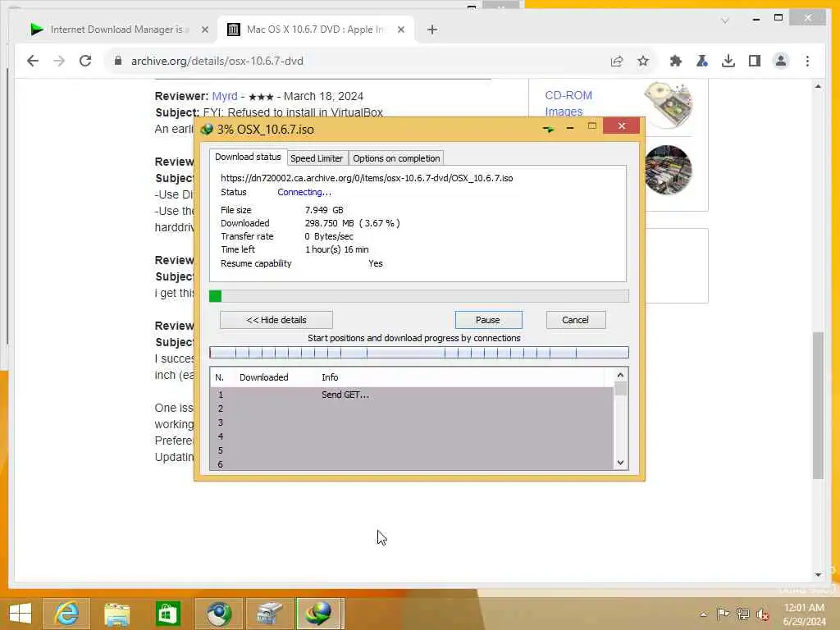Open Chrome profile avatar

(x=781, y=61)
